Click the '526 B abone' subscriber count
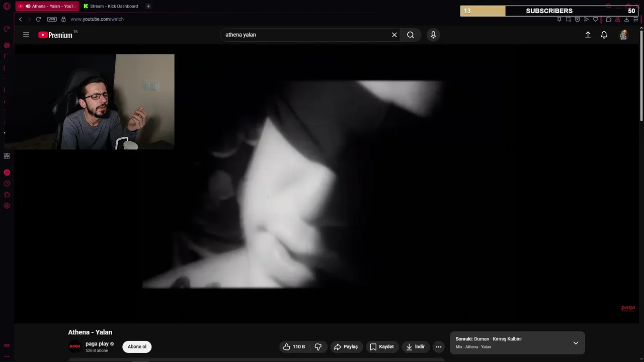The height and width of the screenshot is (362, 644). click(97, 350)
